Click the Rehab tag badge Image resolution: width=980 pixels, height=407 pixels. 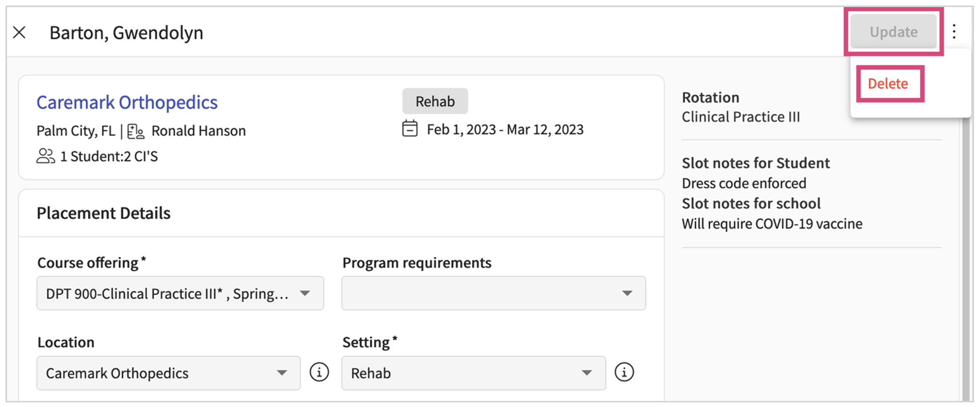(x=435, y=102)
